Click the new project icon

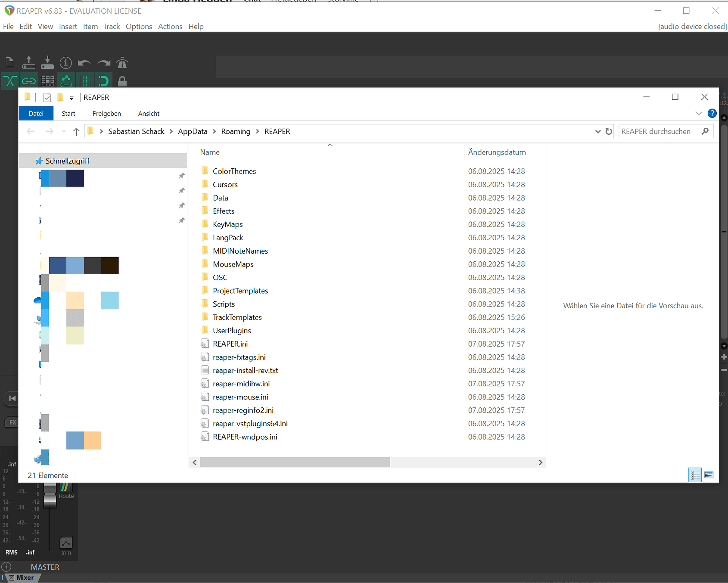click(x=9, y=63)
